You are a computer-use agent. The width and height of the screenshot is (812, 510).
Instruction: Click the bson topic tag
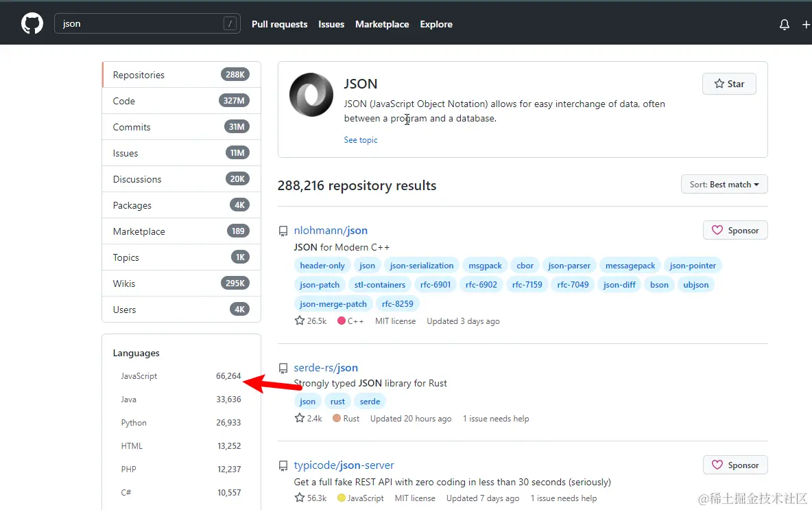pos(659,285)
